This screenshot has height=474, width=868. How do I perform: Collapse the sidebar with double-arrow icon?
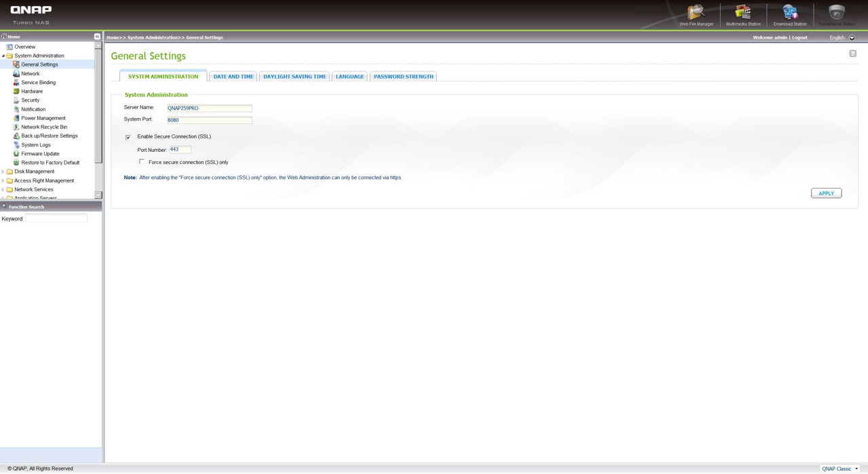(97, 37)
